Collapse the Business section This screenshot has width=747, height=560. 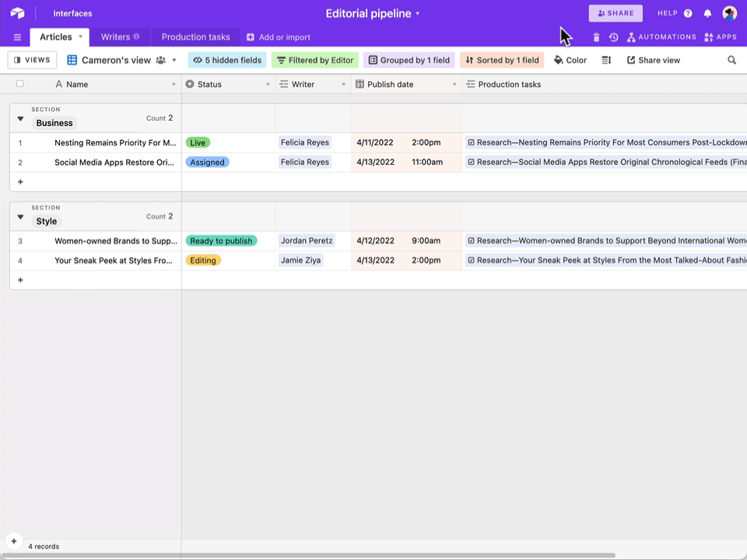(x=19, y=118)
